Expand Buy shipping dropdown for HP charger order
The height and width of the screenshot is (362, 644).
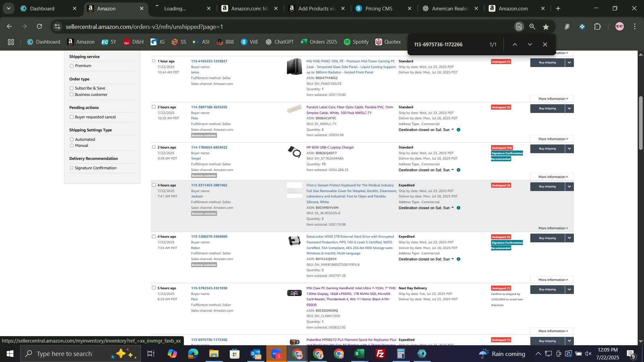tap(569, 149)
